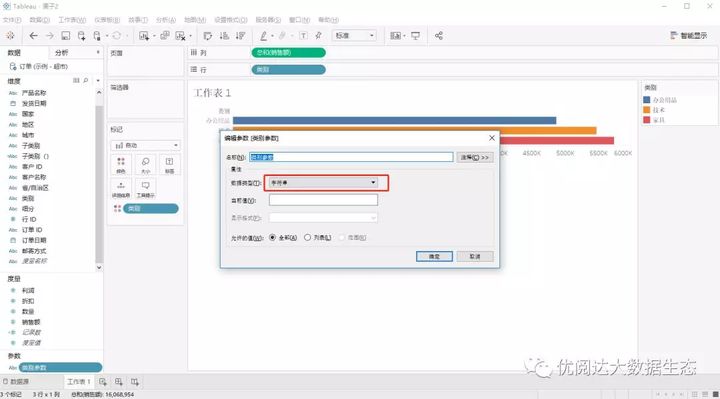Click the blue 办公用品 legend swatch
720x399 pixels.
[x=647, y=100]
